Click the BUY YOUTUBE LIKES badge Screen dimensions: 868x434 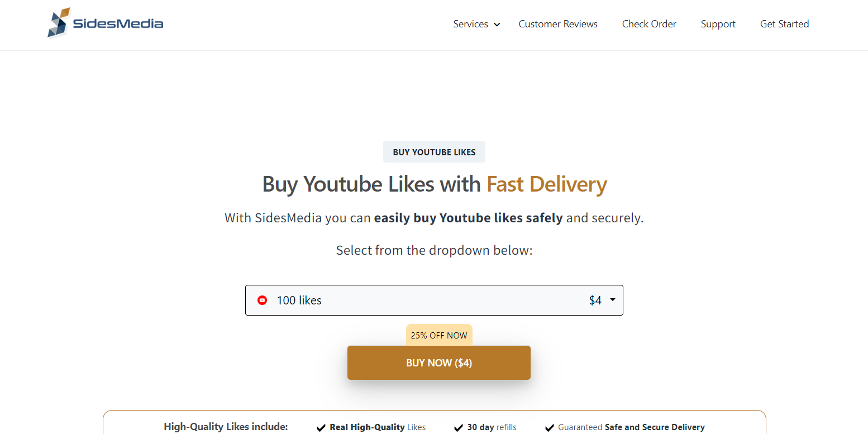[x=434, y=152]
